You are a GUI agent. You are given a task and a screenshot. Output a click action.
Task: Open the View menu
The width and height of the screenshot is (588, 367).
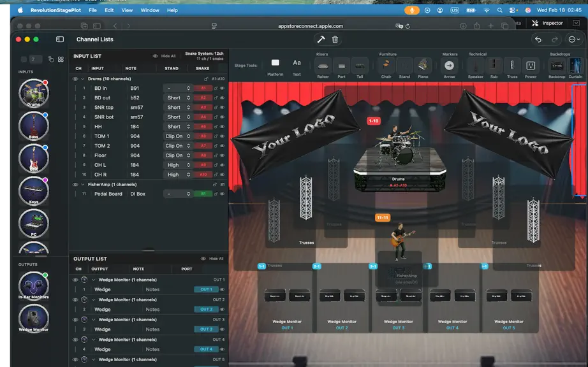(127, 10)
